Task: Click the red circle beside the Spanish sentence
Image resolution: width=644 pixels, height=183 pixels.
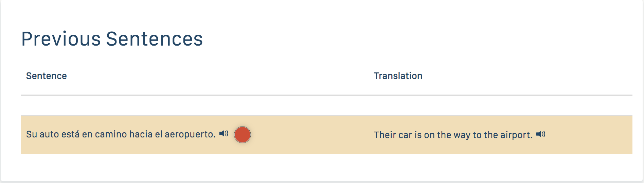Action: pos(242,135)
